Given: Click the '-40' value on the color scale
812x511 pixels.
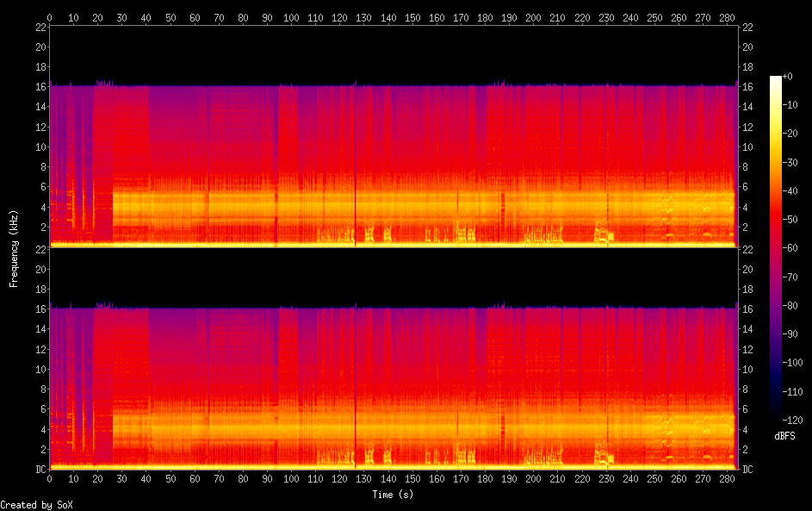Looking at the screenshot, I should (790, 190).
